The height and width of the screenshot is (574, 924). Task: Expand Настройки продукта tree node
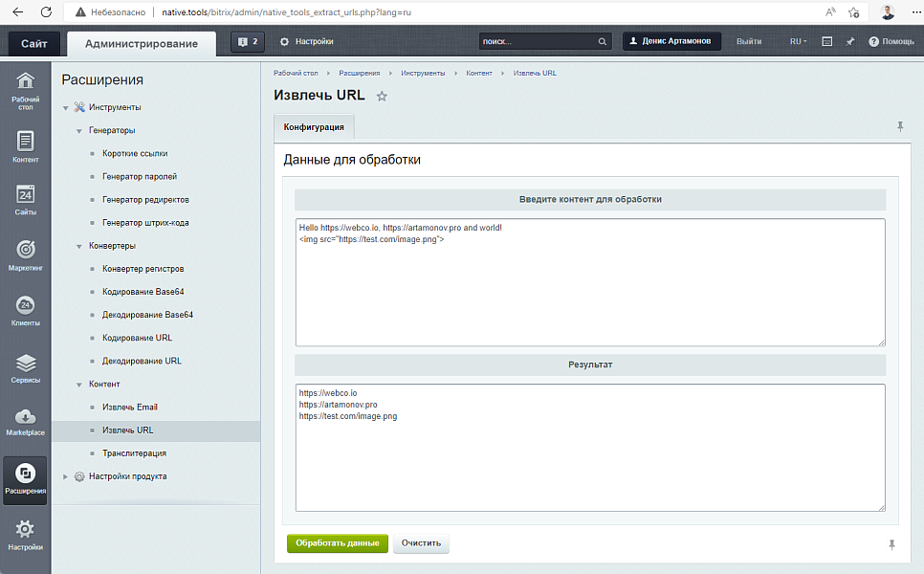(x=66, y=476)
